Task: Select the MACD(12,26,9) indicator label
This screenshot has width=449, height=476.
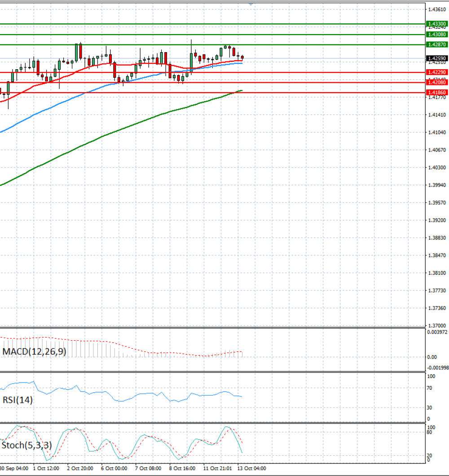Action: [34, 351]
